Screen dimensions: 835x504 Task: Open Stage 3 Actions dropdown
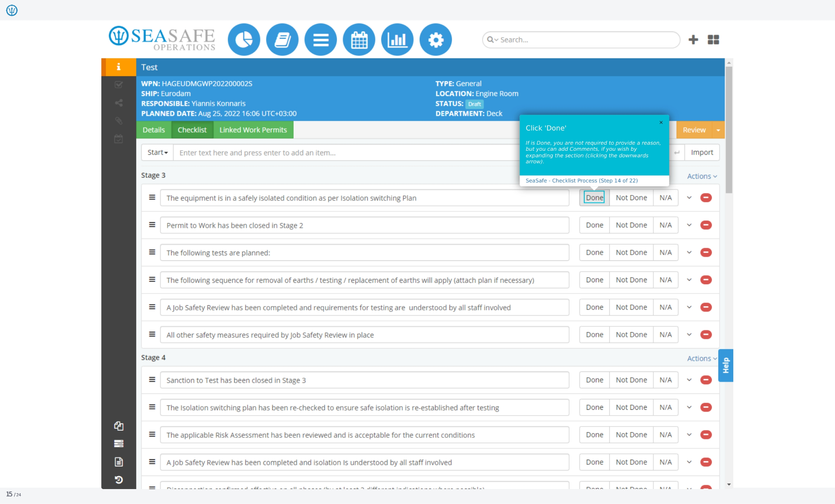pos(702,176)
